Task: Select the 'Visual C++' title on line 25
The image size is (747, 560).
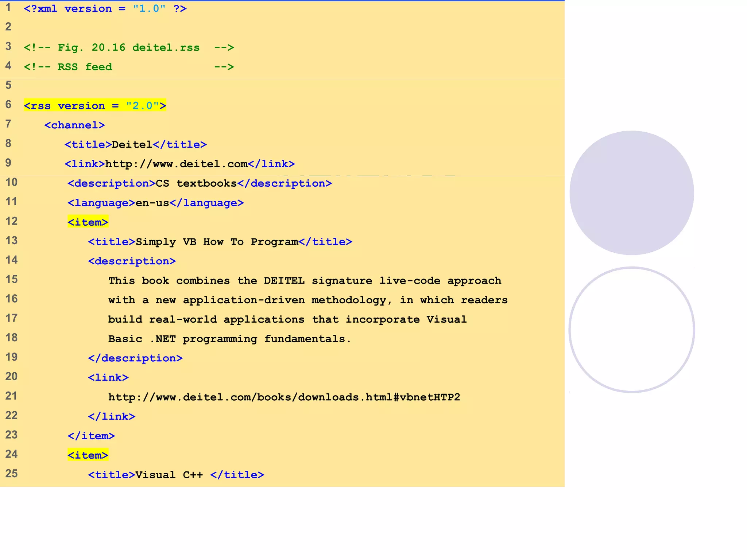Action: (176, 475)
